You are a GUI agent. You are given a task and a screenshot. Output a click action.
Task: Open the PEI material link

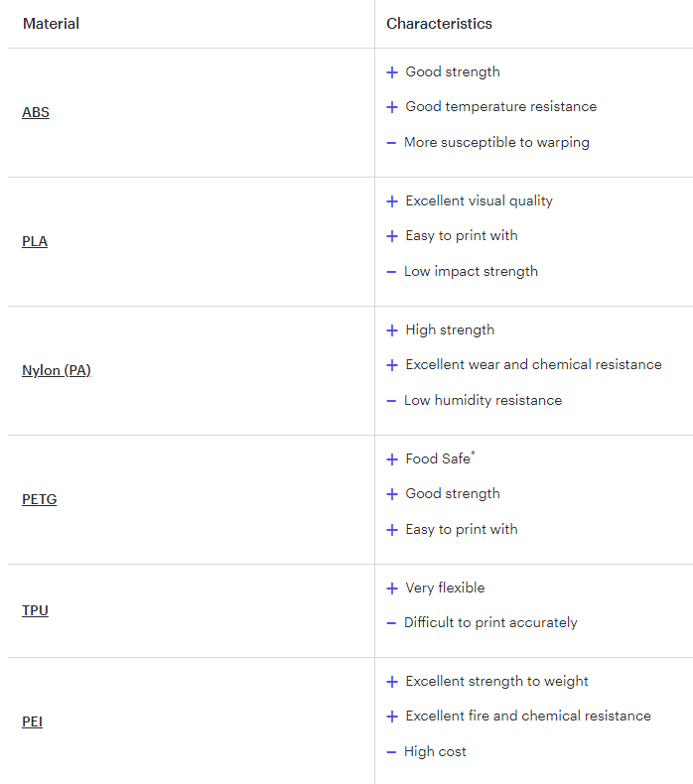32,722
